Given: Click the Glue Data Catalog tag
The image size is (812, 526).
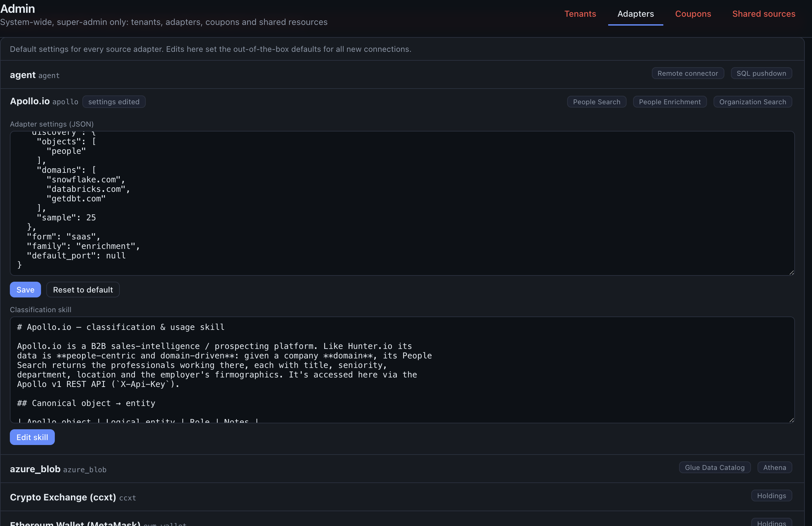Looking at the screenshot, I should coord(715,467).
